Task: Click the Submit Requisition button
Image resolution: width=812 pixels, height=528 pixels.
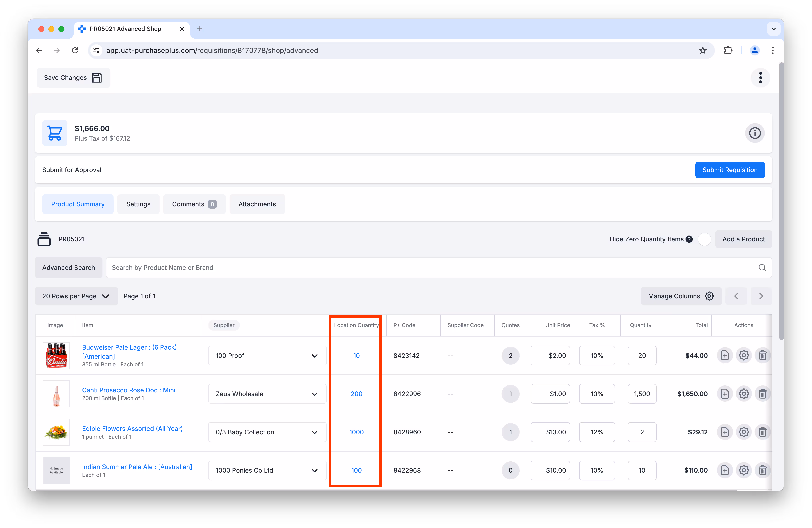Action: (x=730, y=170)
